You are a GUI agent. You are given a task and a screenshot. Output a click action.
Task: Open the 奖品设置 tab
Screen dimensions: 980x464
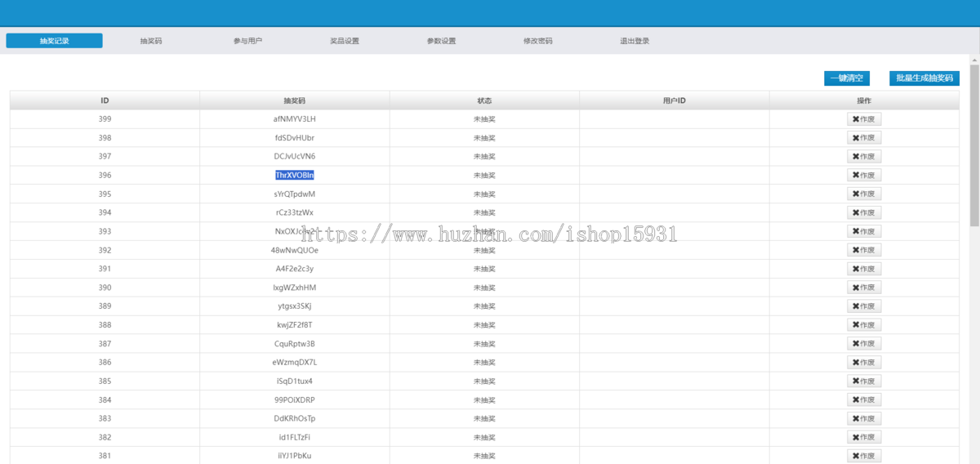(x=345, y=41)
